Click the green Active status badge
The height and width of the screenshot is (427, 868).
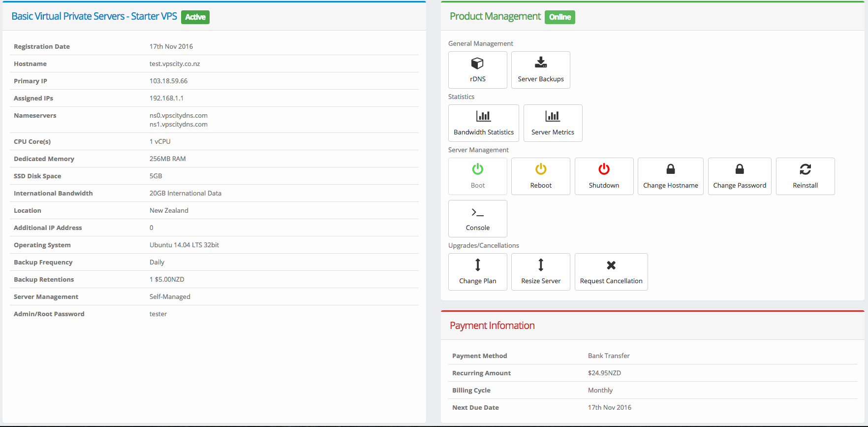195,17
